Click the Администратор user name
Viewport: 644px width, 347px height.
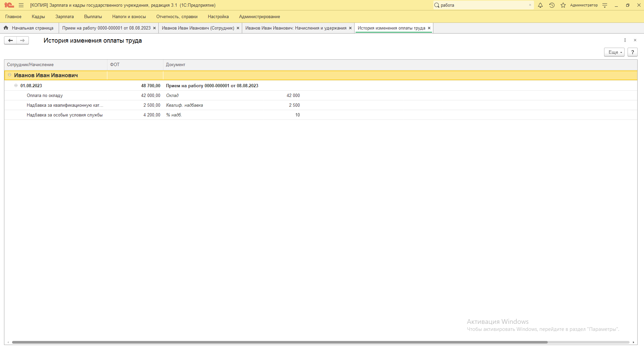point(584,5)
